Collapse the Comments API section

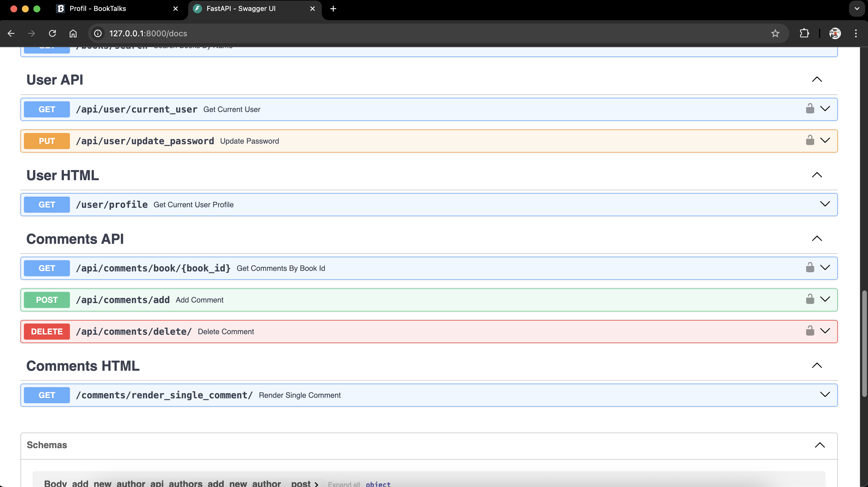click(817, 239)
